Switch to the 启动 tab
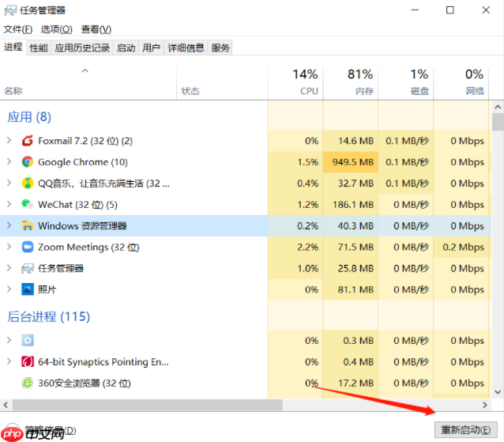The width and height of the screenshot is (504, 442). pyautogui.click(x=126, y=48)
